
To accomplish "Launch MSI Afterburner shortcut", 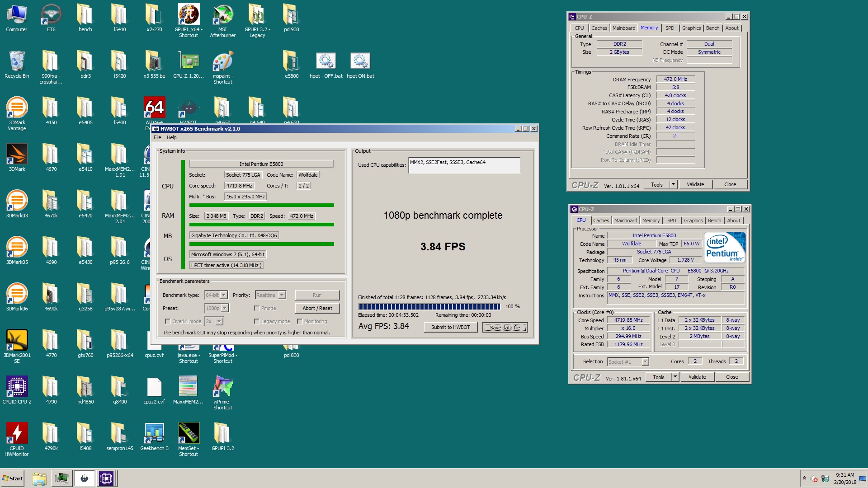I will click(223, 21).
